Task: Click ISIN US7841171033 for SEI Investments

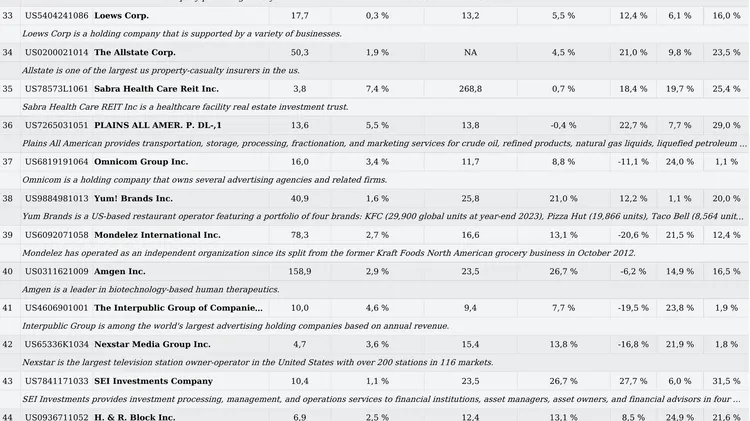Action: click(x=56, y=381)
